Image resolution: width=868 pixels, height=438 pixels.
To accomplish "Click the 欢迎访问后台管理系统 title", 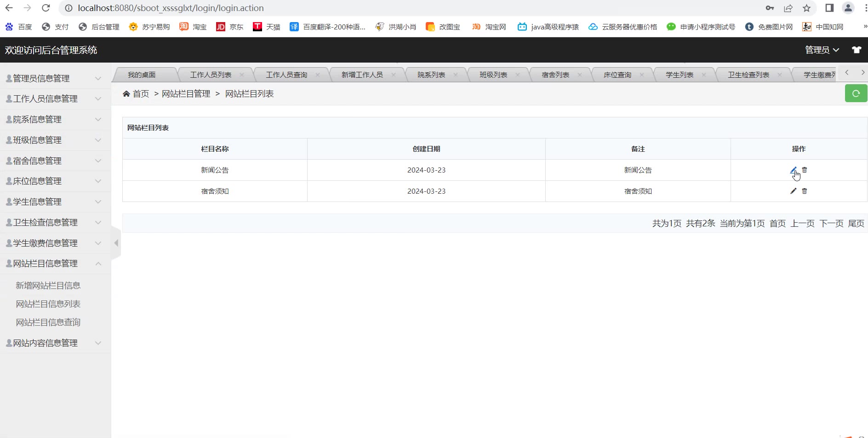I will point(51,50).
